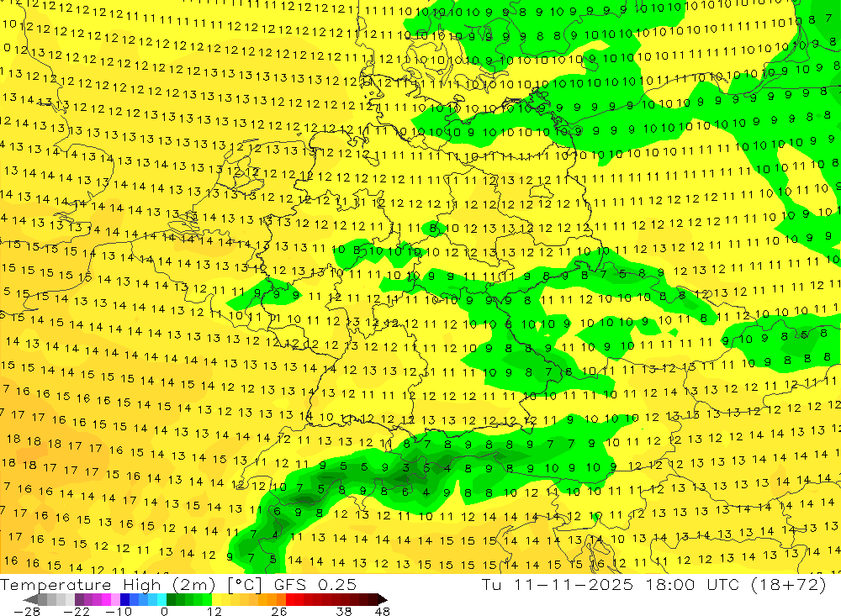Click the 'Temperature High (2m) [°C]' title text
The image size is (841, 616).
(131, 584)
